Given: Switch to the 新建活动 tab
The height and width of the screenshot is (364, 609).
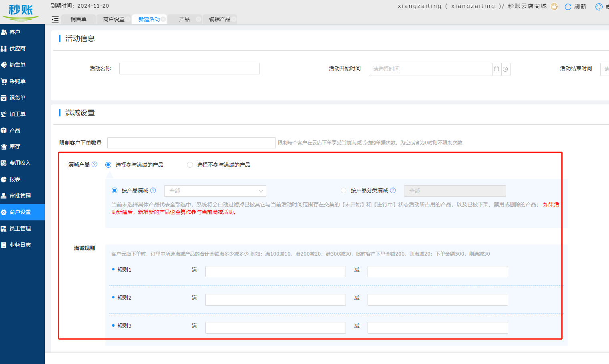Looking at the screenshot, I should [x=149, y=19].
